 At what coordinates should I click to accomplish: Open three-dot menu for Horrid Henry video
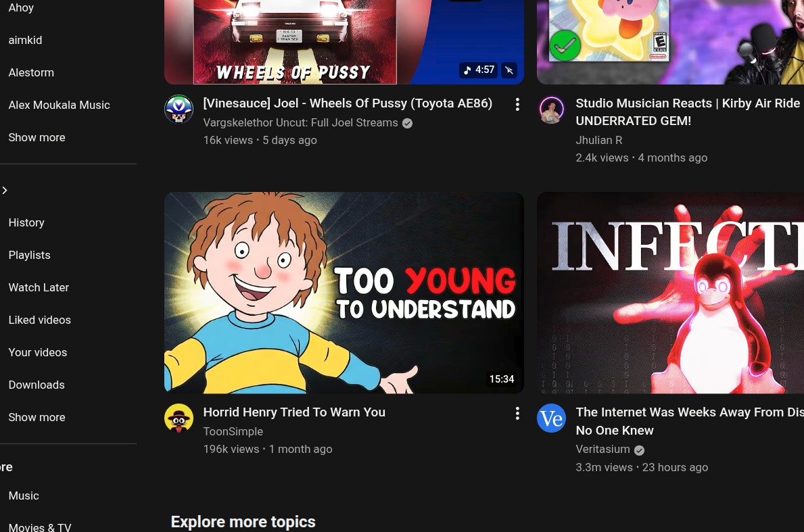click(x=517, y=413)
